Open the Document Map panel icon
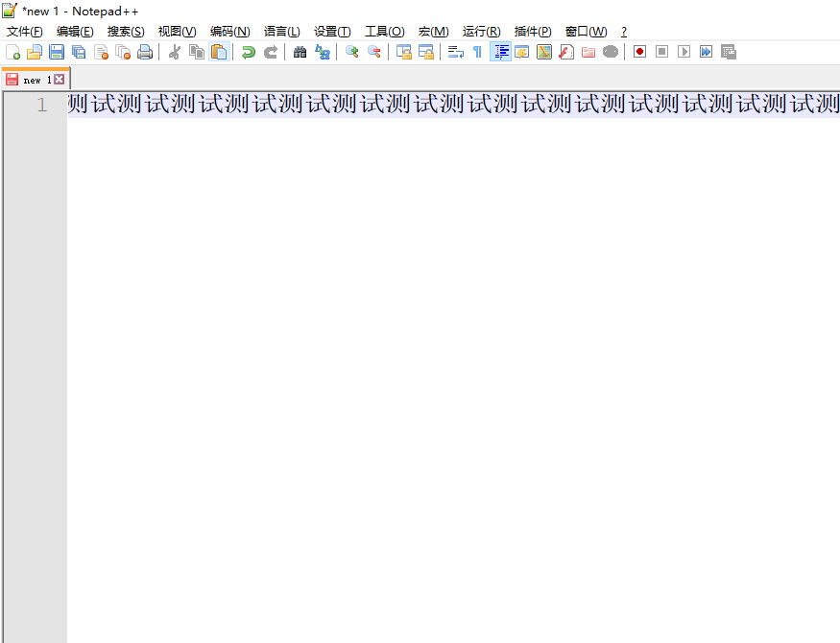This screenshot has width=840, height=643. pyautogui.click(x=544, y=52)
